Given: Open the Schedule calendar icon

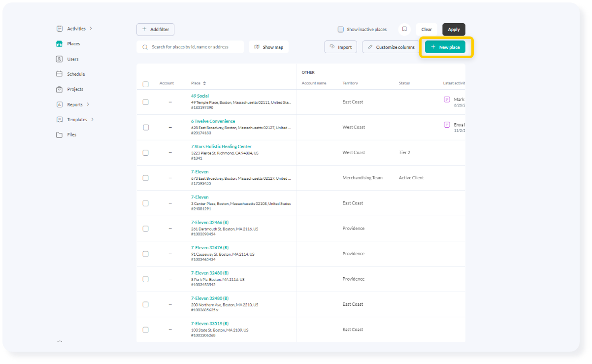Looking at the screenshot, I should pos(60,74).
